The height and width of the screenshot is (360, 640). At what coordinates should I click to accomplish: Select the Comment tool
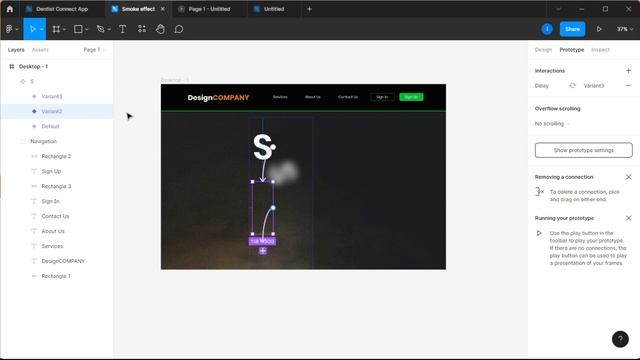click(x=179, y=29)
